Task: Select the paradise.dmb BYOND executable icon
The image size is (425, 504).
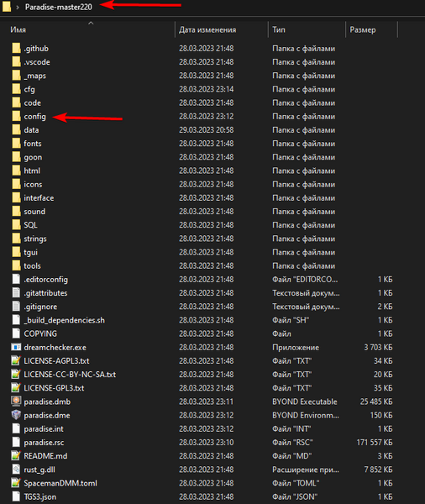Action: 16,402
